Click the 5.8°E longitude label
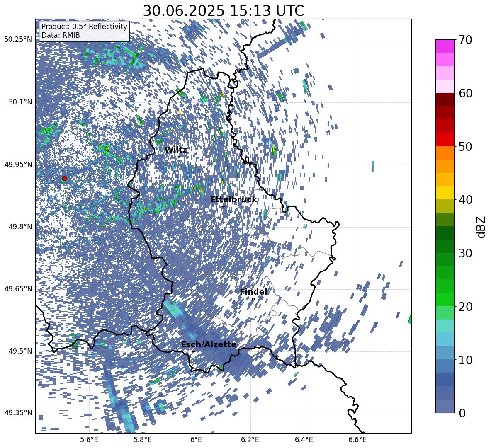This screenshot has height=448, width=491. 143,440
